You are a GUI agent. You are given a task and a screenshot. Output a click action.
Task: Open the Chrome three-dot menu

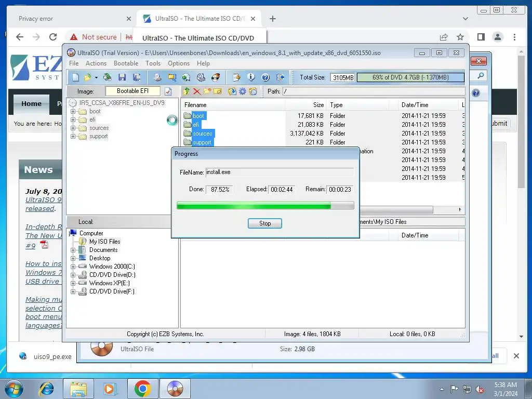coord(515,37)
